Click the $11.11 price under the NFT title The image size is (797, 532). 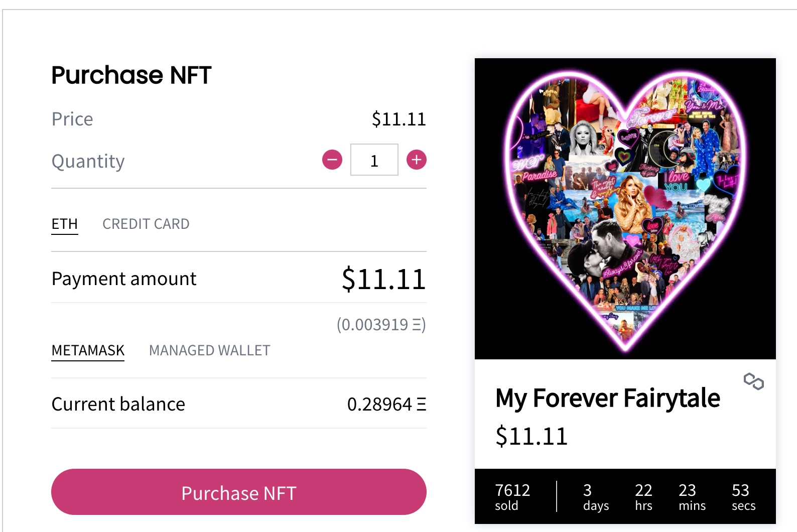[532, 436]
